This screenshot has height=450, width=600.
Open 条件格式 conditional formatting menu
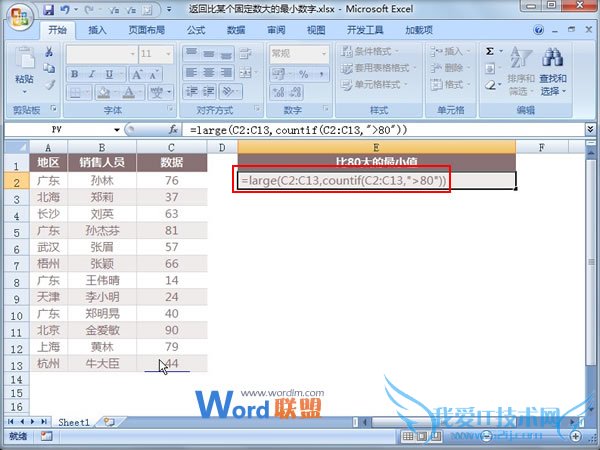point(370,51)
